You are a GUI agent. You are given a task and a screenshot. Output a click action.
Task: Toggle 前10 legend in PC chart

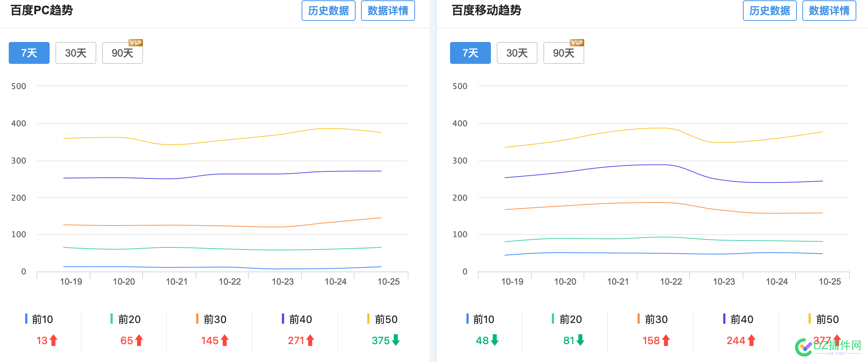click(39, 319)
